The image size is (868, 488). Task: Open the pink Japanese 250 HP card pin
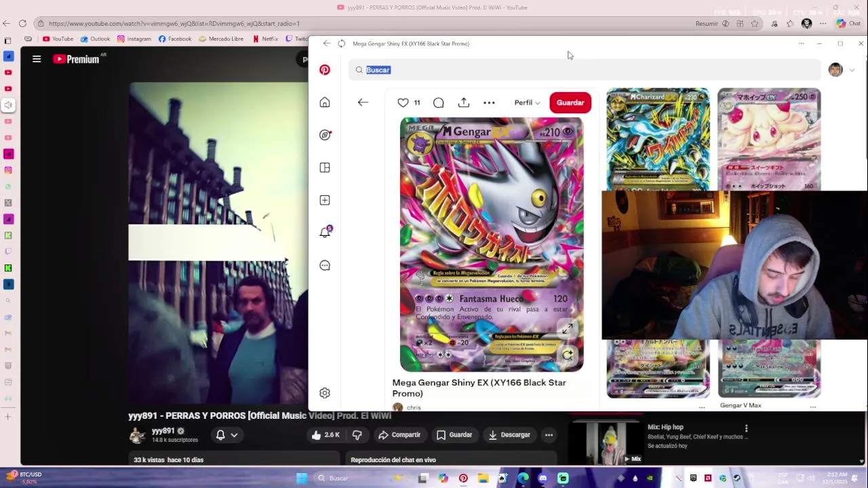[x=769, y=139]
